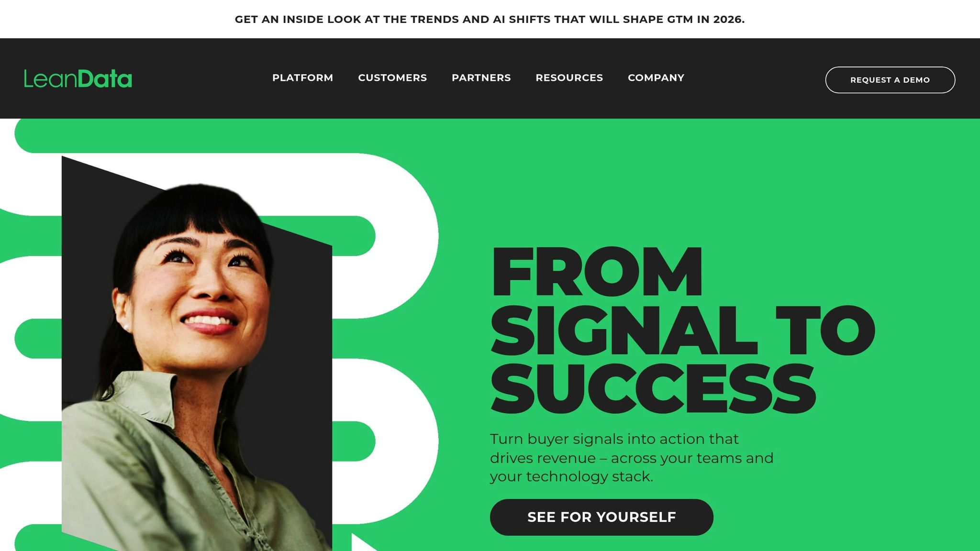Expand the Partners navigation item
Viewport: 980px width, 551px height.
[x=481, y=77]
